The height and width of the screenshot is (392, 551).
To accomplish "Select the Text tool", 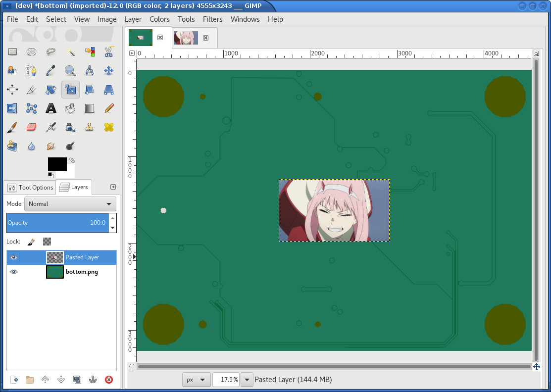I will click(x=51, y=108).
